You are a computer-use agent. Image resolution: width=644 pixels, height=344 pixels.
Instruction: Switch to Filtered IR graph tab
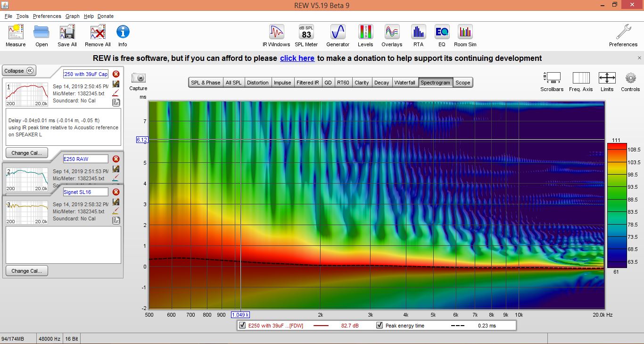pyautogui.click(x=308, y=83)
